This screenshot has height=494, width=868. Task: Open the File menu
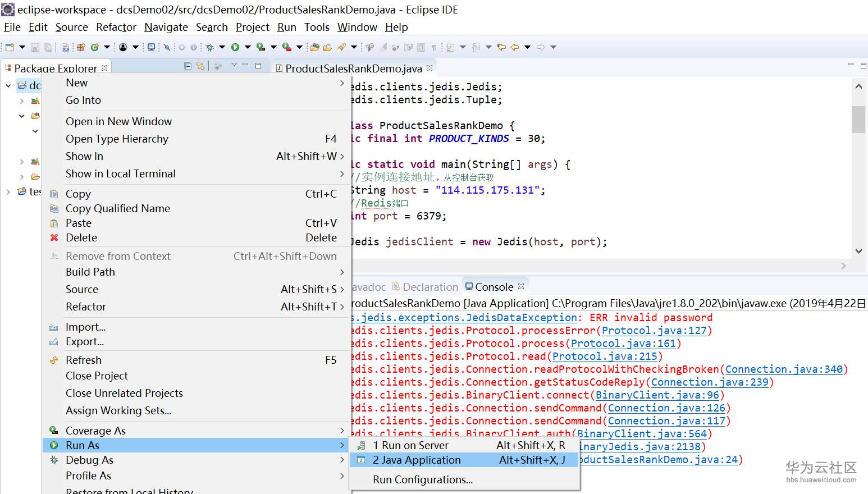pyautogui.click(x=12, y=27)
